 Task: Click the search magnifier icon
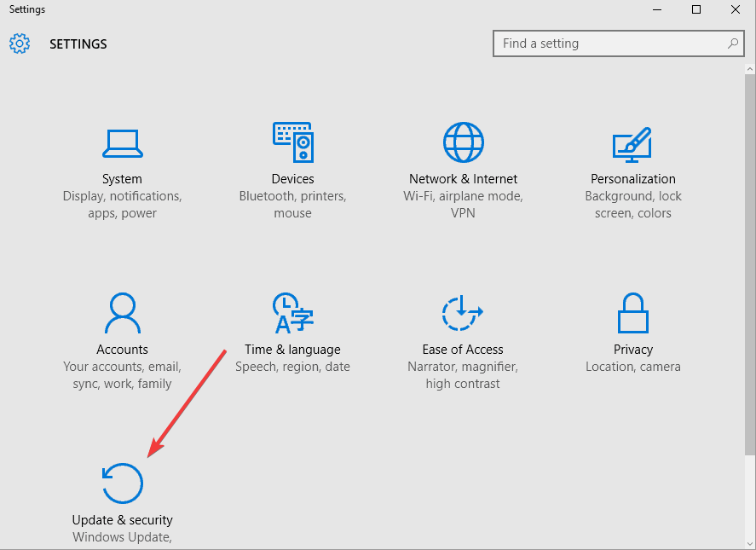[x=732, y=43]
